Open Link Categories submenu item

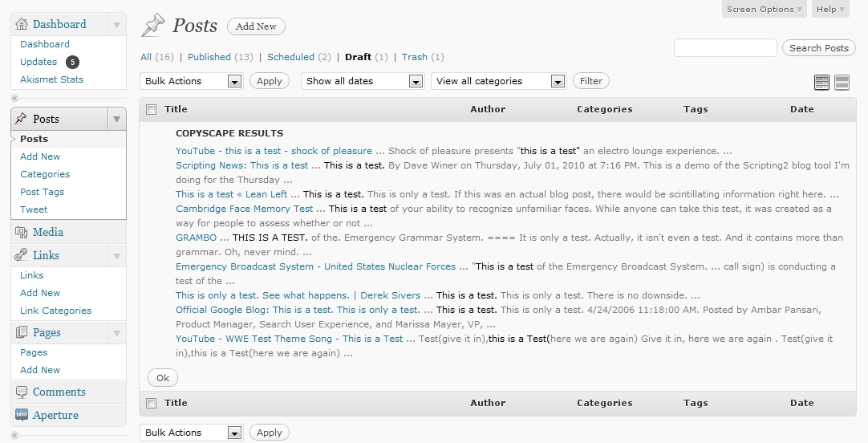tap(56, 311)
